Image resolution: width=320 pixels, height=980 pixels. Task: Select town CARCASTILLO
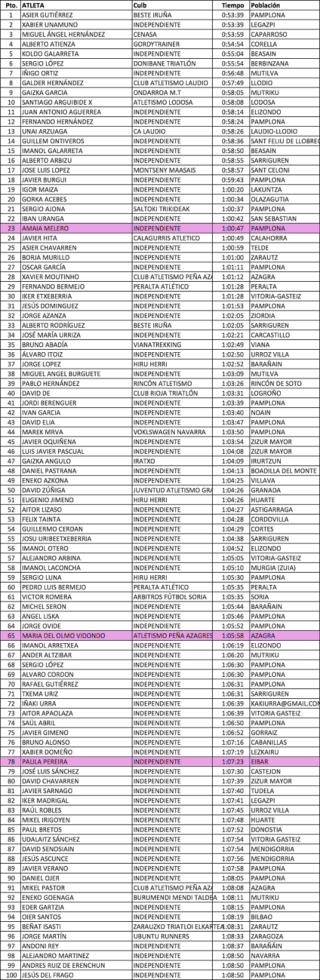tap(270, 335)
